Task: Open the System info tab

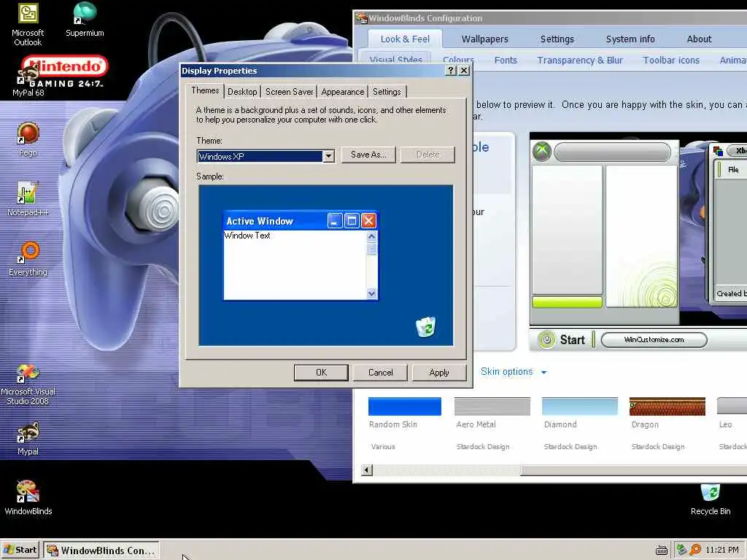Action: coord(630,39)
